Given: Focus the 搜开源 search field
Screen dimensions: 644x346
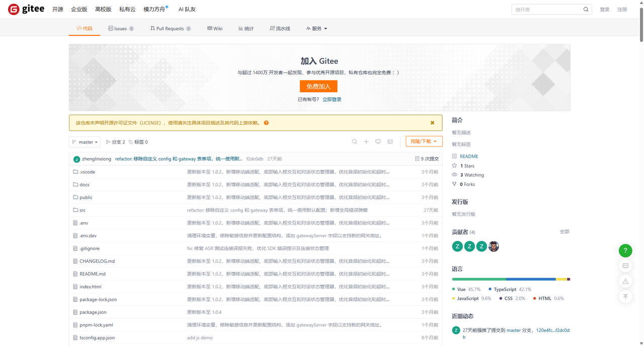Looking at the screenshot, I should point(546,10).
